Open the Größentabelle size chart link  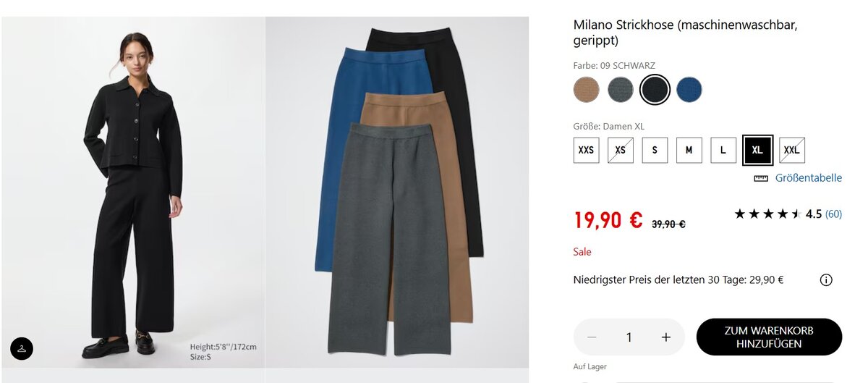[808, 178]
